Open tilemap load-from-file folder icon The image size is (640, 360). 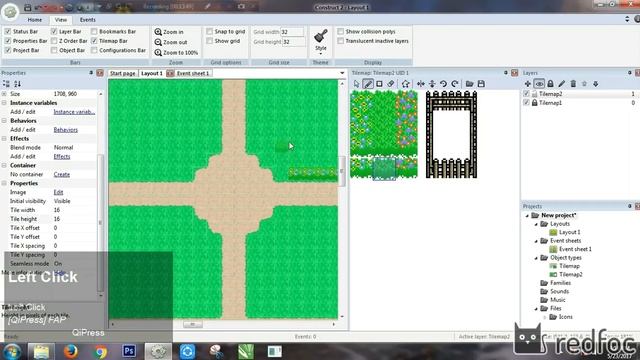(470, 84)
